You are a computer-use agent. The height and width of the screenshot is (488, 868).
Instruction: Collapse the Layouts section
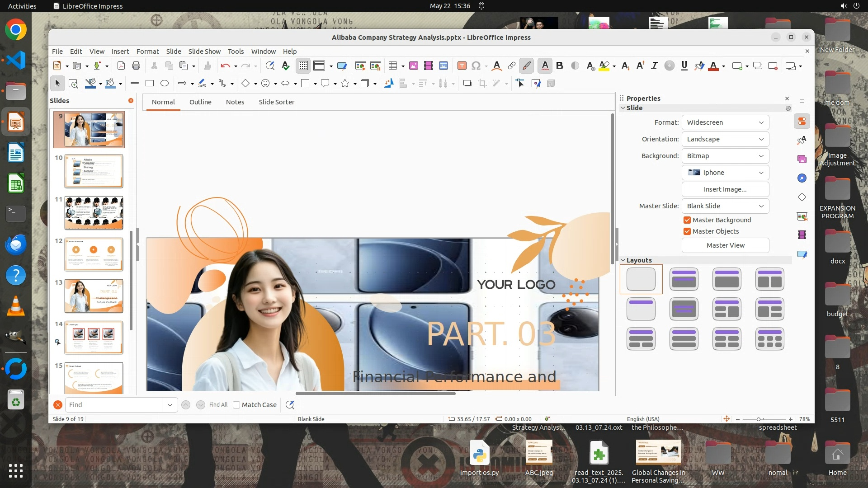[x=623, y=260]
